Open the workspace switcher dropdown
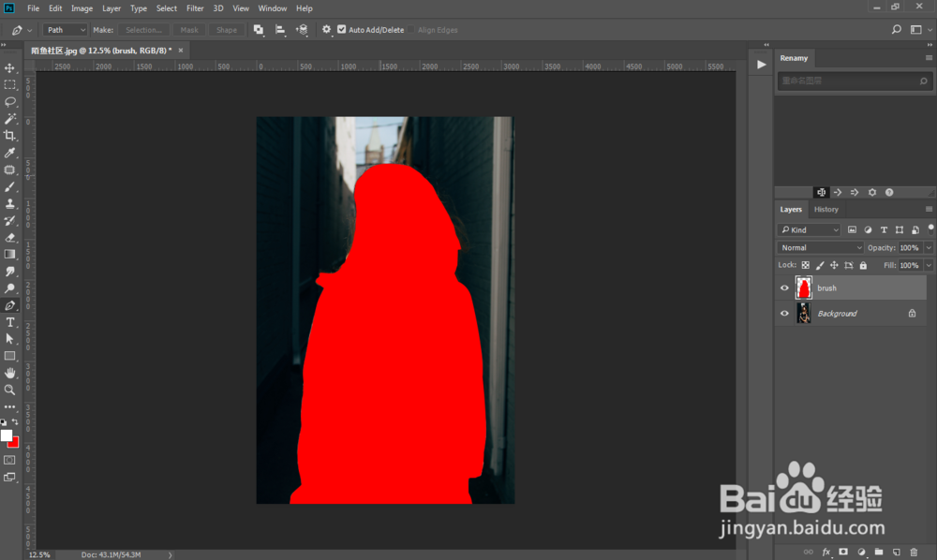This screenshot has height=560, width=937. [x=920, y=29]
